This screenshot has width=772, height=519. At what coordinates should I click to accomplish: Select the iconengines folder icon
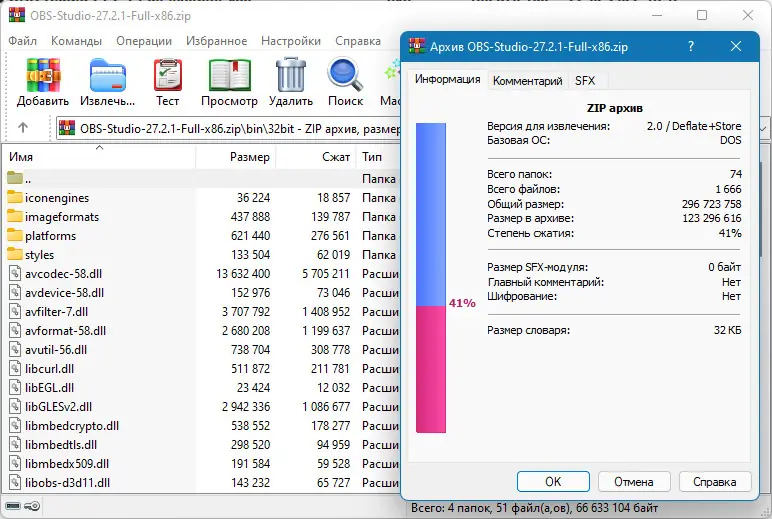click(x=15, y=197)
